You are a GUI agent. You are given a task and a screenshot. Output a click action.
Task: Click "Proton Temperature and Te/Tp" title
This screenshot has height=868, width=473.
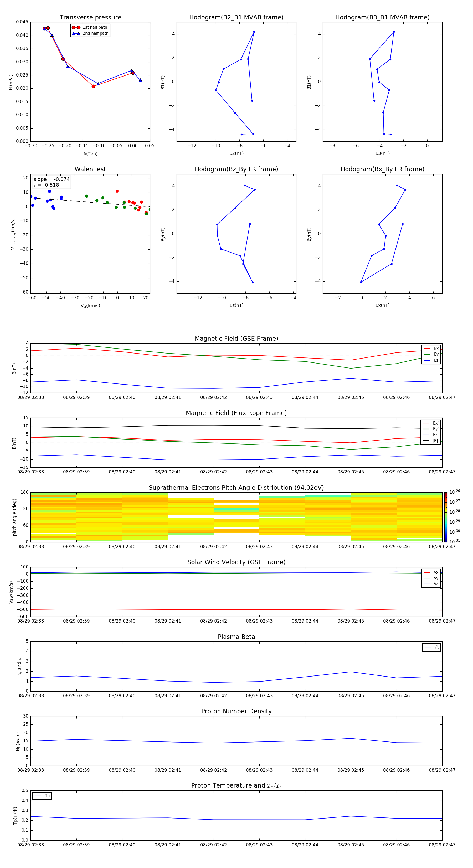point(236,786)
